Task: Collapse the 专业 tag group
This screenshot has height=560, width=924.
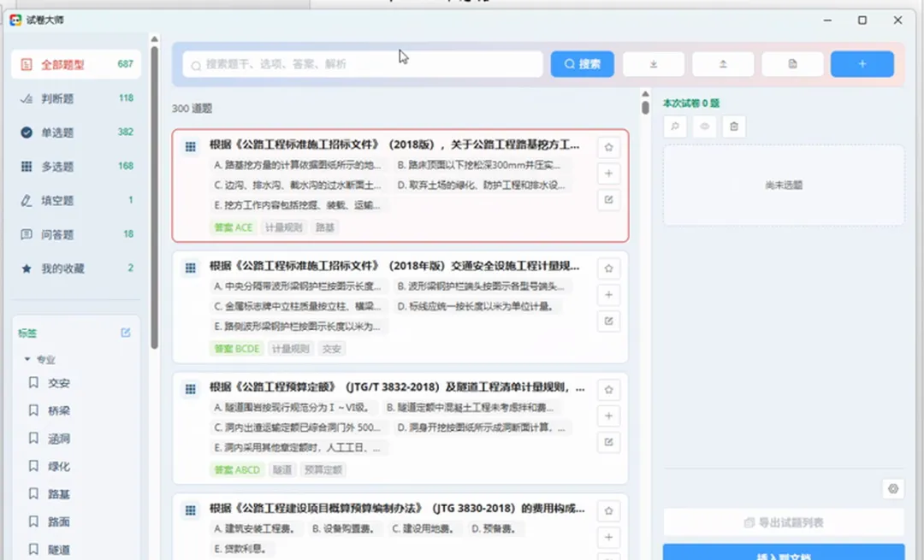Action: point(27,359)
